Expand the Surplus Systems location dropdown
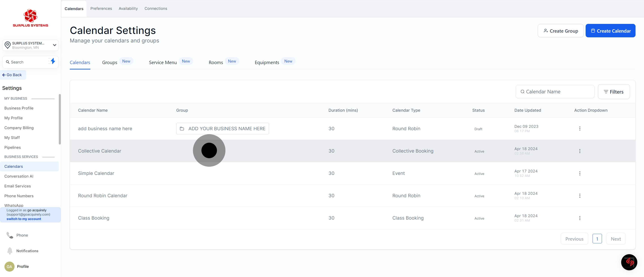 [54, 45]
